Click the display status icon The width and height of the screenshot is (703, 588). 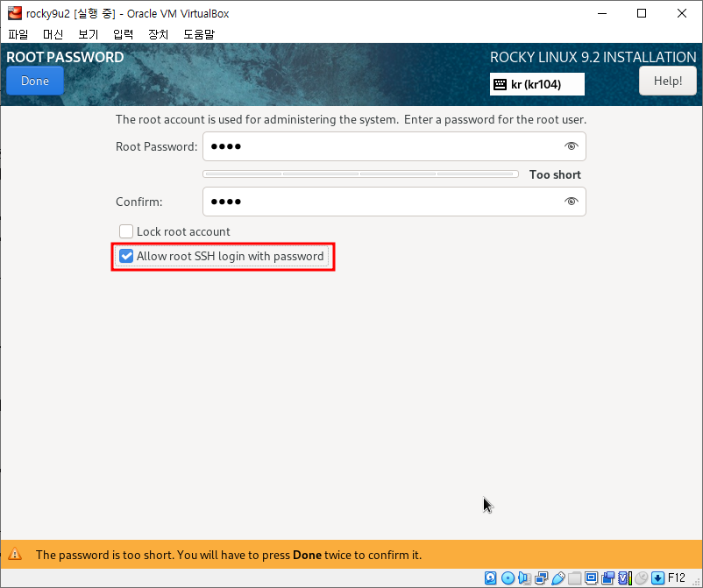[x=592, y=578]
